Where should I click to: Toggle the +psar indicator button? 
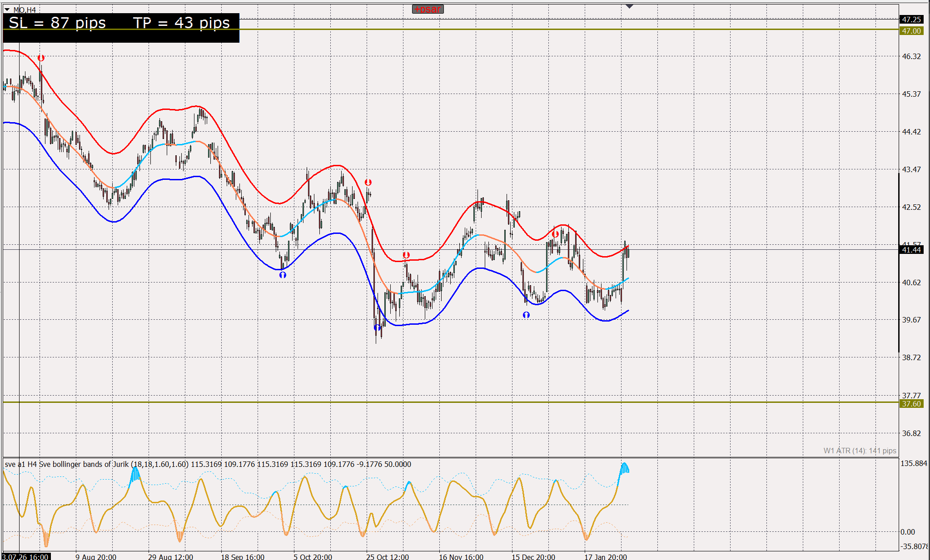428,9
